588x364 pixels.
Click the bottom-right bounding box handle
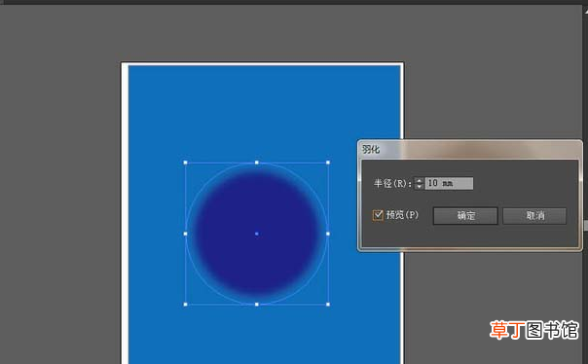[x=328, y=305]
